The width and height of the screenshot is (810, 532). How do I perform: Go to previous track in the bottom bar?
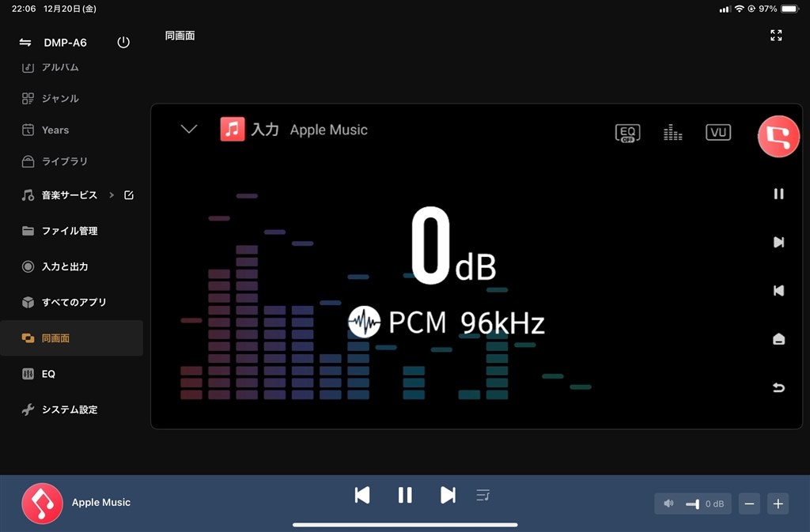click(362, 496)
